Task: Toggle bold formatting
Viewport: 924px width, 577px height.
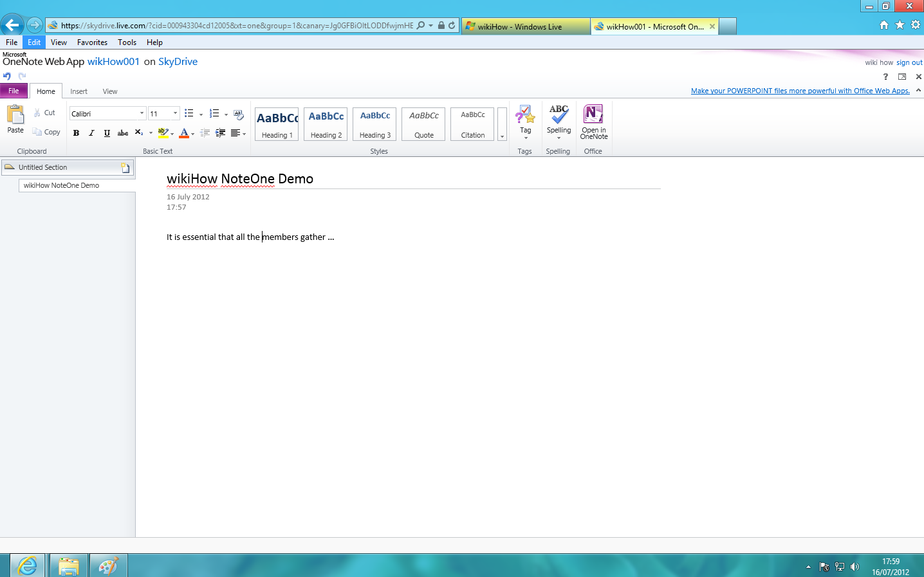Action: [x=76, y=133]
